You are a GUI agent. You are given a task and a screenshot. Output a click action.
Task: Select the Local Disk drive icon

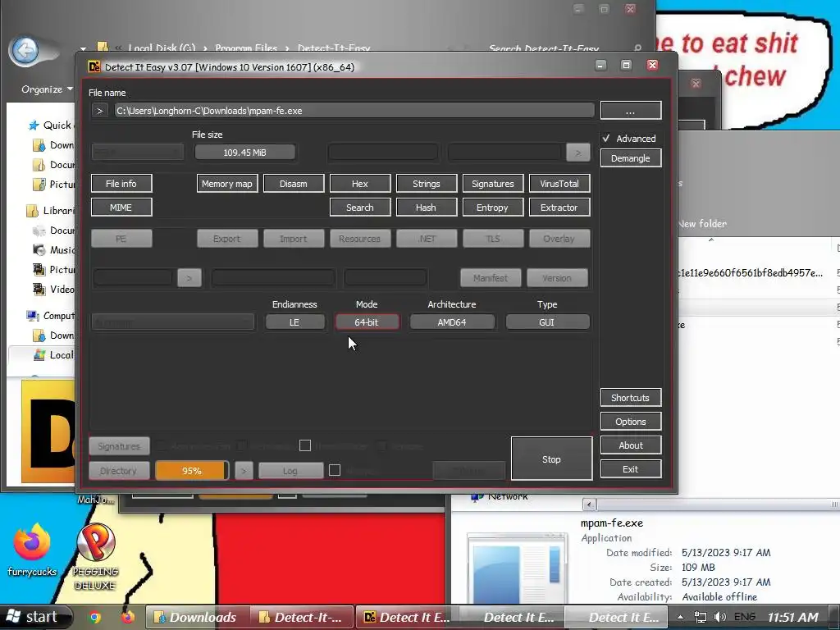(x=39, y=354)
